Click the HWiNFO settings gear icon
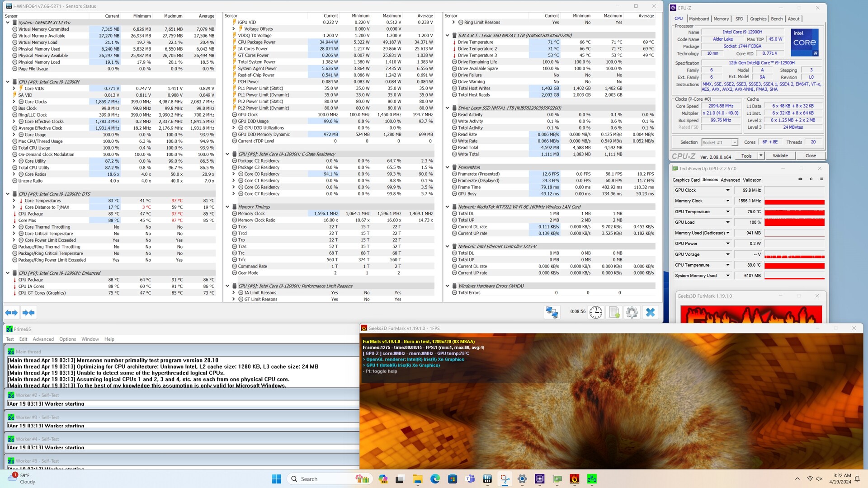 pyautogui.click(x=632, y=312)
